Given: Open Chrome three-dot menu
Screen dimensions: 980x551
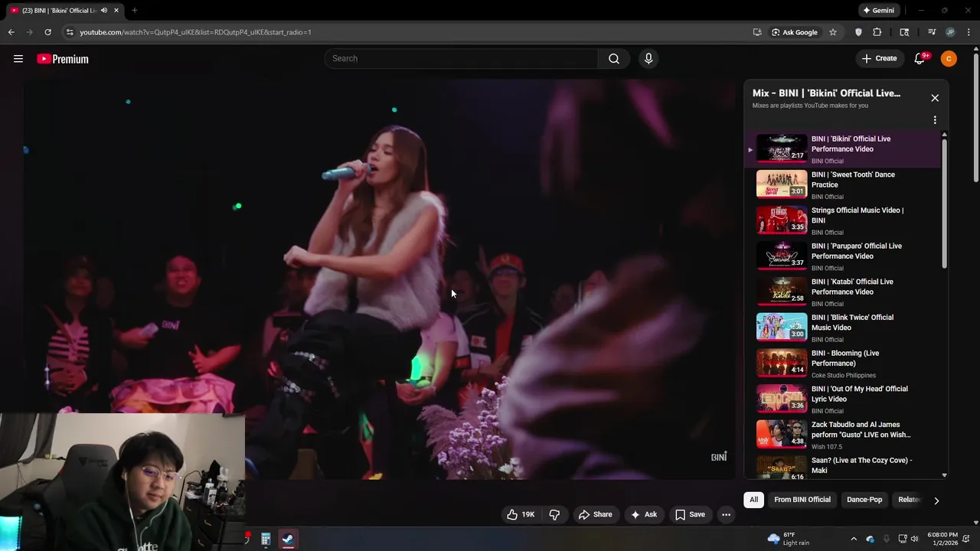Looking at the screenshot, I should 969,32.
